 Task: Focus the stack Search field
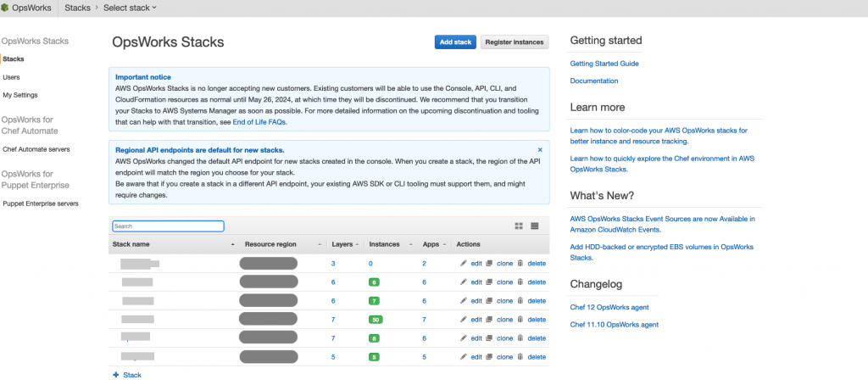[169, 226]
